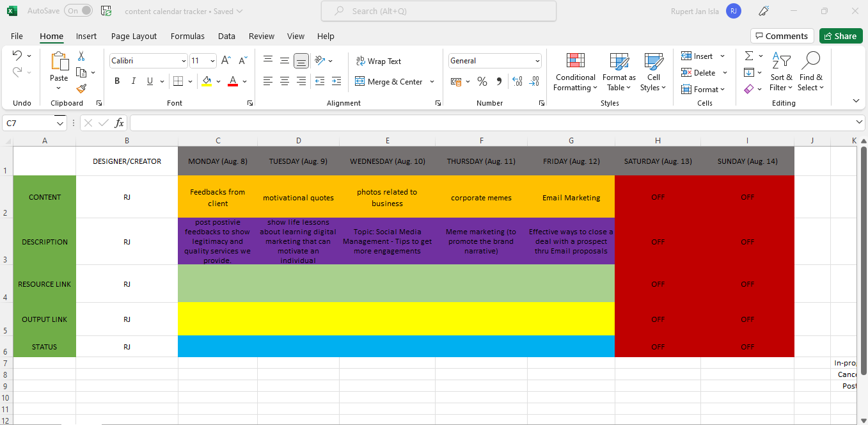Decrease font size with smaller A icon
The width and height of the screenshot is (868, 425).
pos(243,61)
